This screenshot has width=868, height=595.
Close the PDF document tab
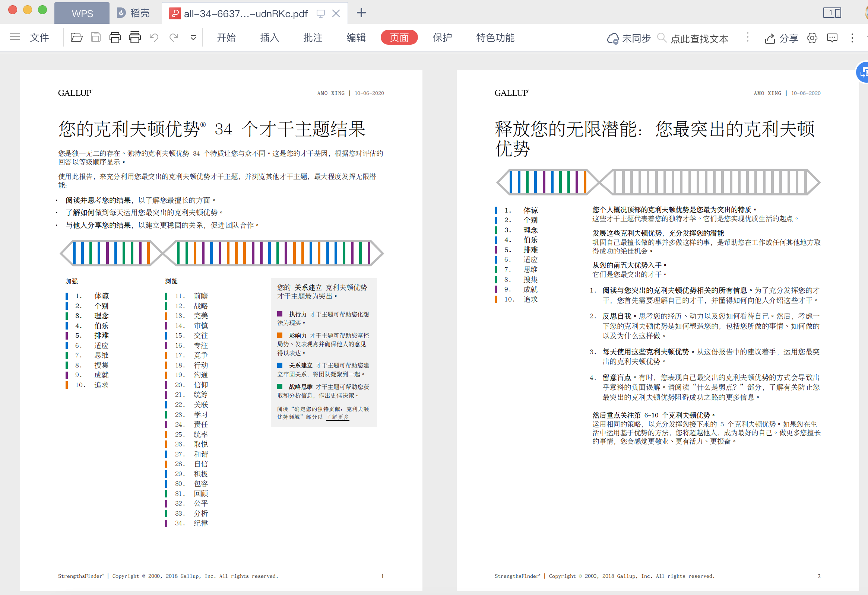(x=336, y=14)
